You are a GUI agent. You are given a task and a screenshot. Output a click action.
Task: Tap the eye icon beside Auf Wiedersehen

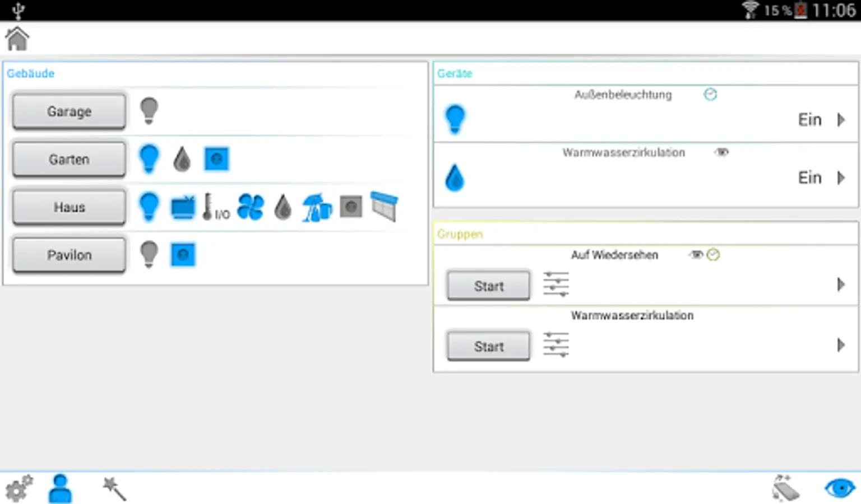pyautogui.click(x=696, y=255)
